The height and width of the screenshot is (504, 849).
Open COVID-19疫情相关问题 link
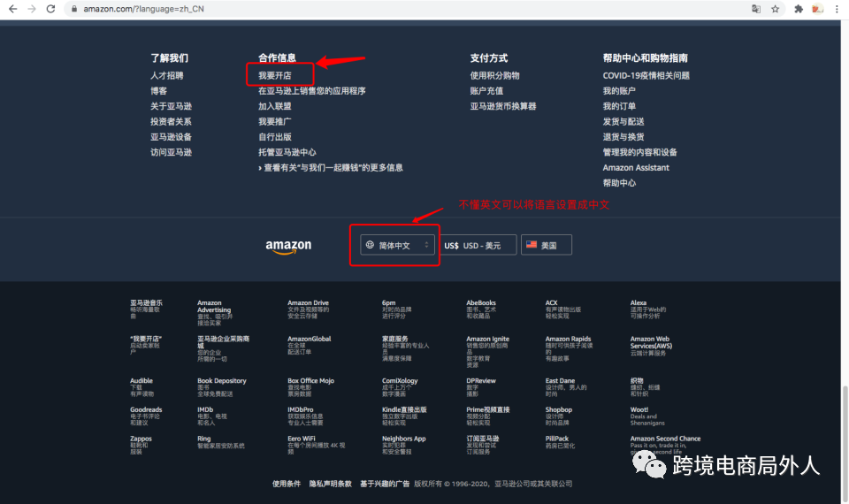click(x=646, y=75)
